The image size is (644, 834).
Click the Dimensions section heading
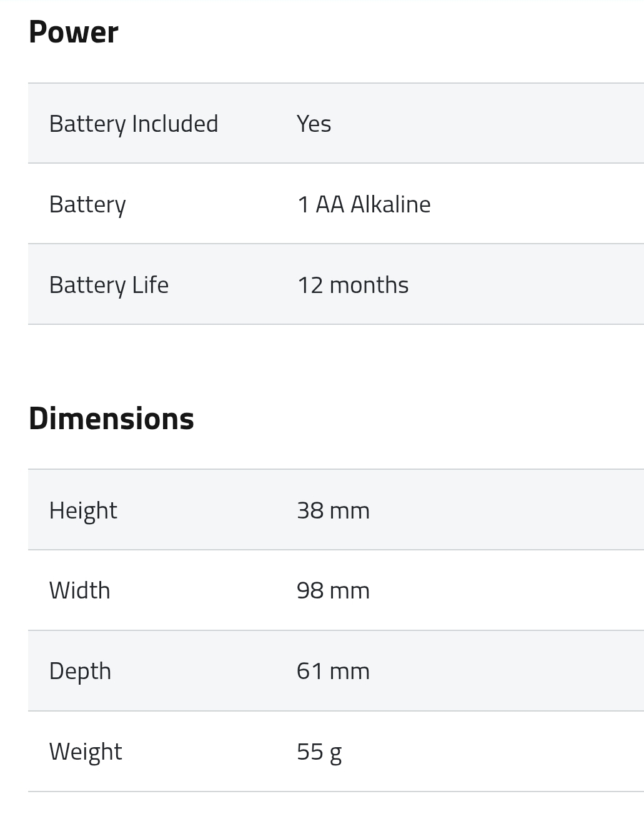pyautogui.click(x=111, y=419)
